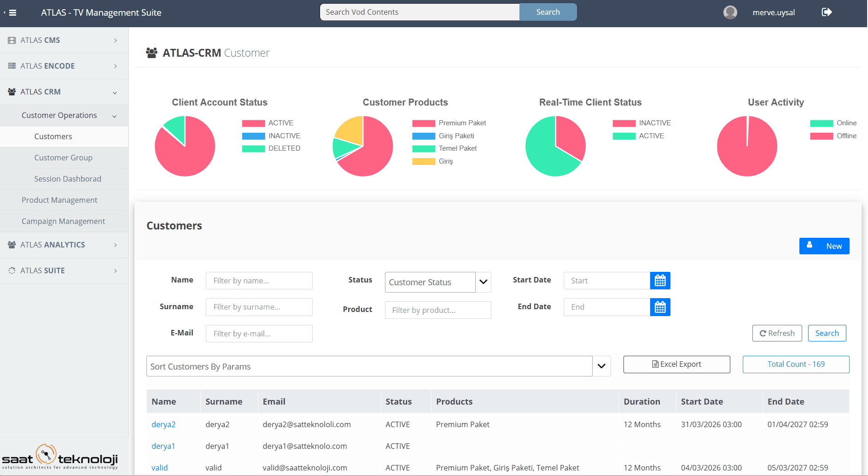
Task: Open the derya2 customer record
Action: pyautogui.click(x=163, y=424)
